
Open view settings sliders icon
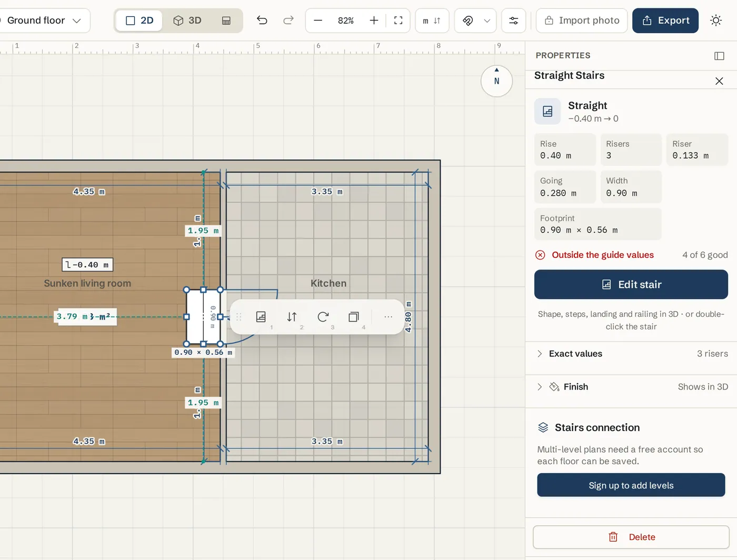513,21
